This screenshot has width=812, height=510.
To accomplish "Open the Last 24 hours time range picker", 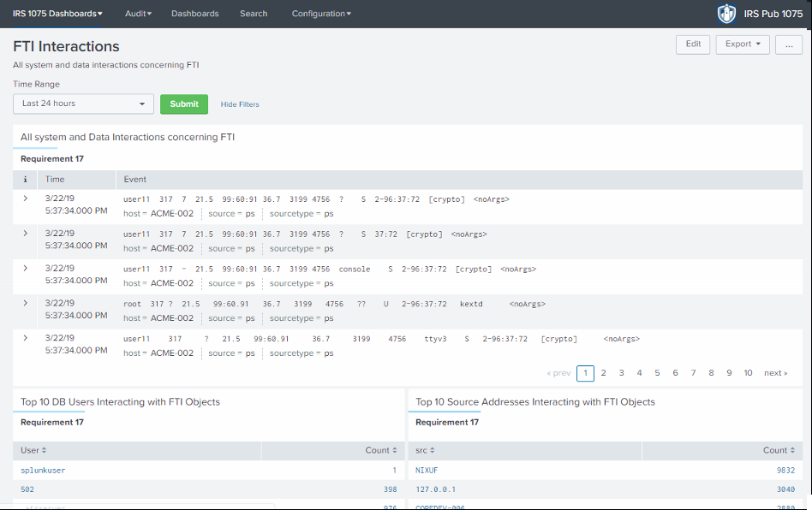I will 83,104.
